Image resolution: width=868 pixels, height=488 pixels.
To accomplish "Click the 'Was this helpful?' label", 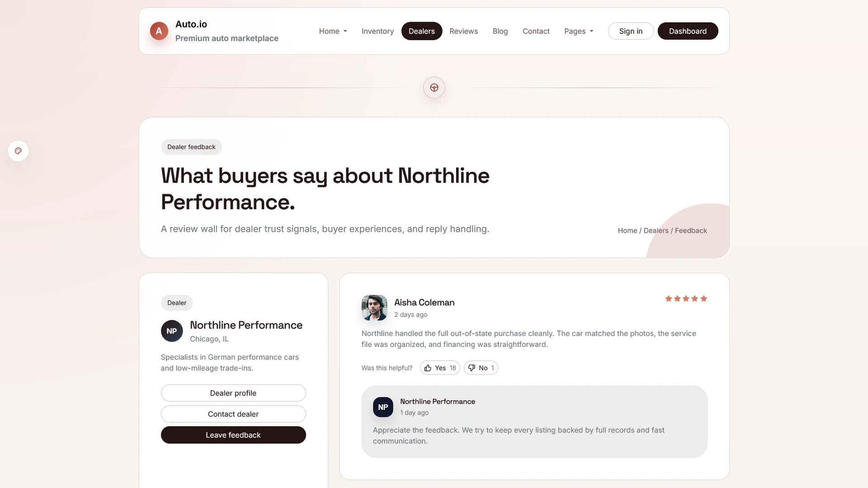I will [387, 368].
